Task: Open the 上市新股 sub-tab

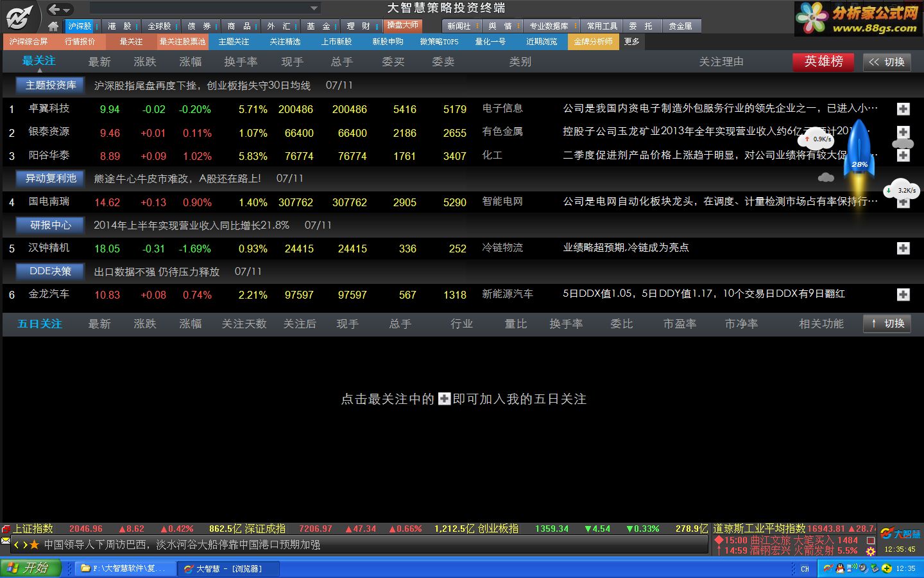Action: [x=337, y=42]
